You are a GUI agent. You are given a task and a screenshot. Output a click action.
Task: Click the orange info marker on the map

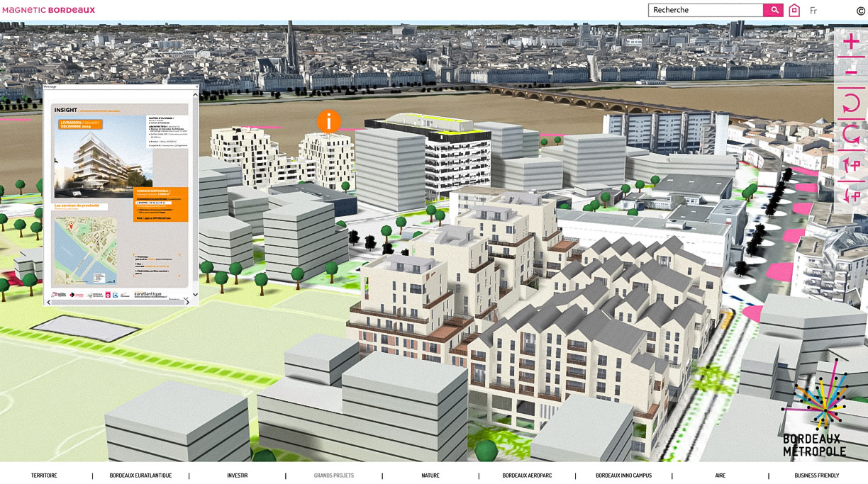[328, 122]
